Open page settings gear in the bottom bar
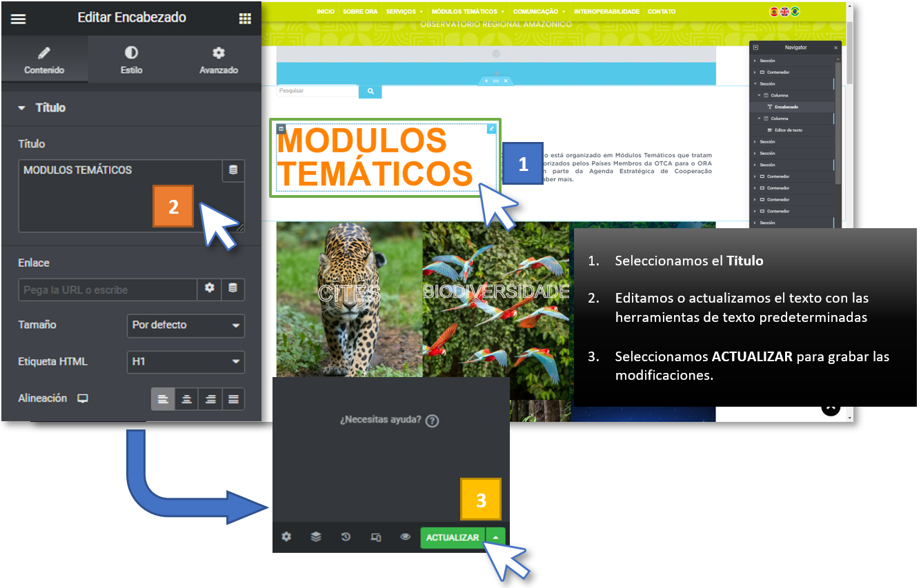 286,537
